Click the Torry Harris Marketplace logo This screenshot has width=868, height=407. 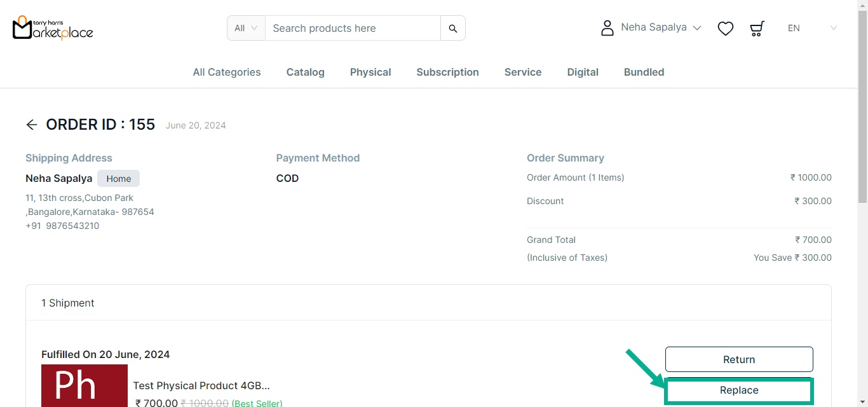pyautogui.click(x=53, y=28)
